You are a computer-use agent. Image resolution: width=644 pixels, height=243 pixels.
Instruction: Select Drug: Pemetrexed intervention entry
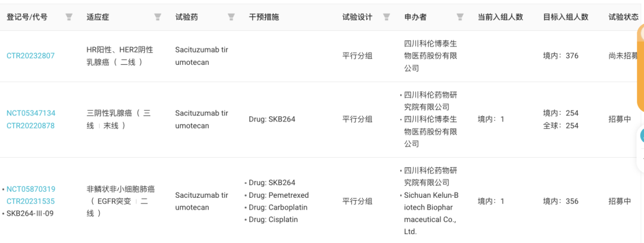pyautogui.click(x=278, y=195)
